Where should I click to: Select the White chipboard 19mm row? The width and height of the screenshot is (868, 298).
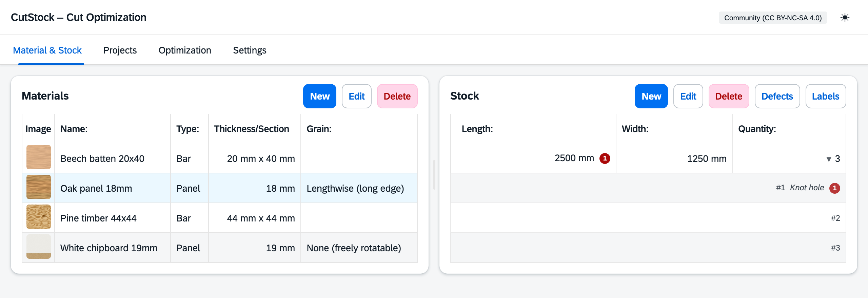tap(220, 248)
